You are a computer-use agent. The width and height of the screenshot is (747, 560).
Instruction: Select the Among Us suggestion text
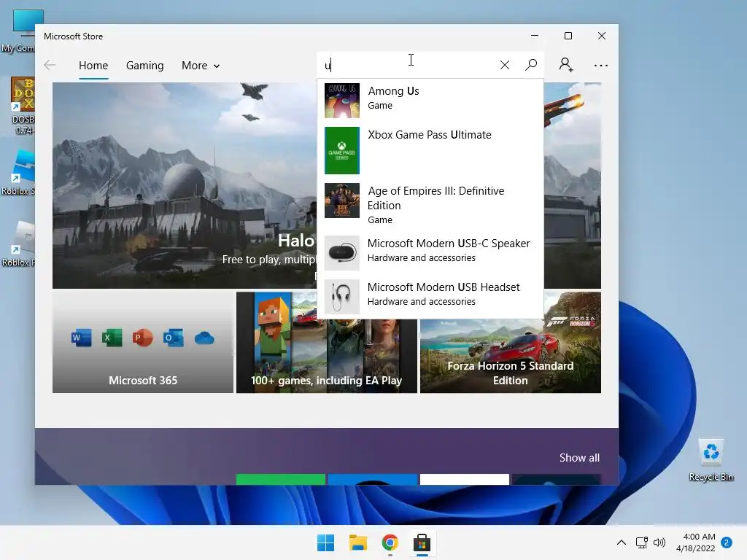point(393,91)
